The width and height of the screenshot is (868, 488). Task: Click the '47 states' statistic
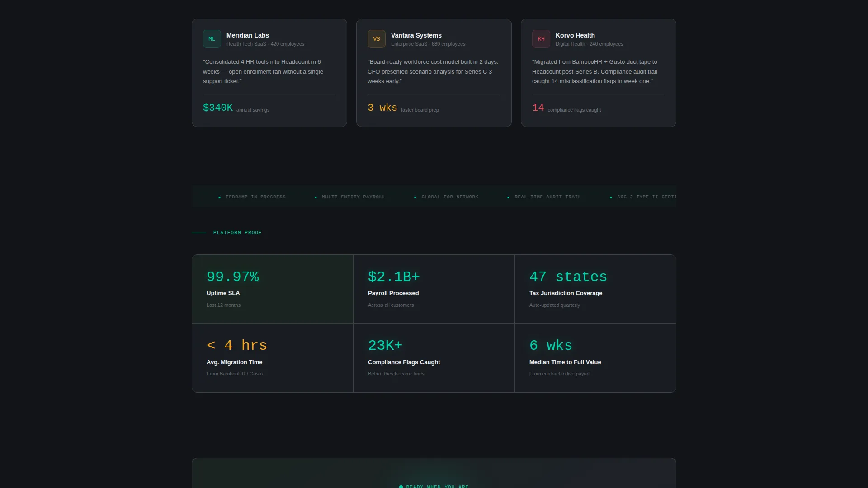(x=568, y=277)
